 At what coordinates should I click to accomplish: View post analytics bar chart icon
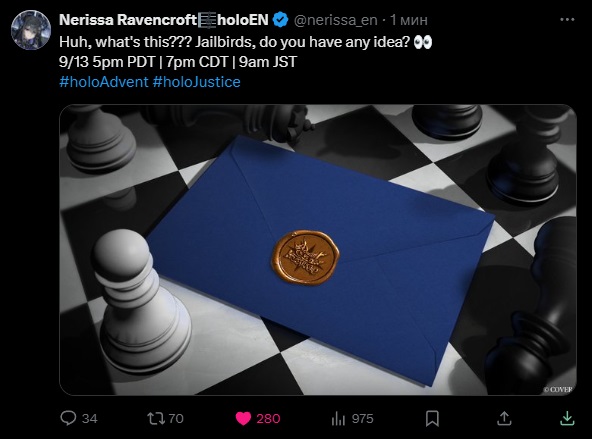338,419
